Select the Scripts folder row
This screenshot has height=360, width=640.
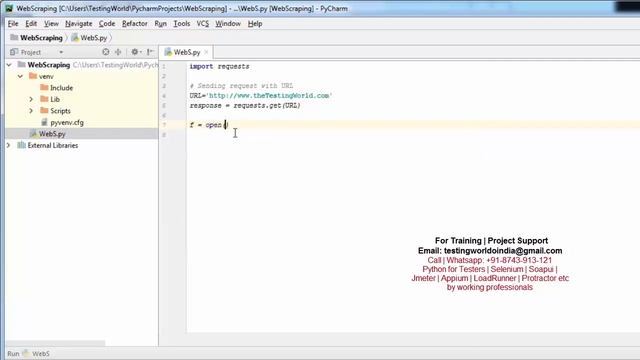tap(82, 111)
